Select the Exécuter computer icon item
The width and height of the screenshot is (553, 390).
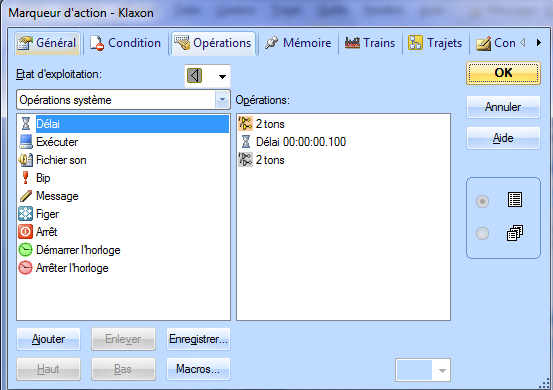tap(26, 142)
